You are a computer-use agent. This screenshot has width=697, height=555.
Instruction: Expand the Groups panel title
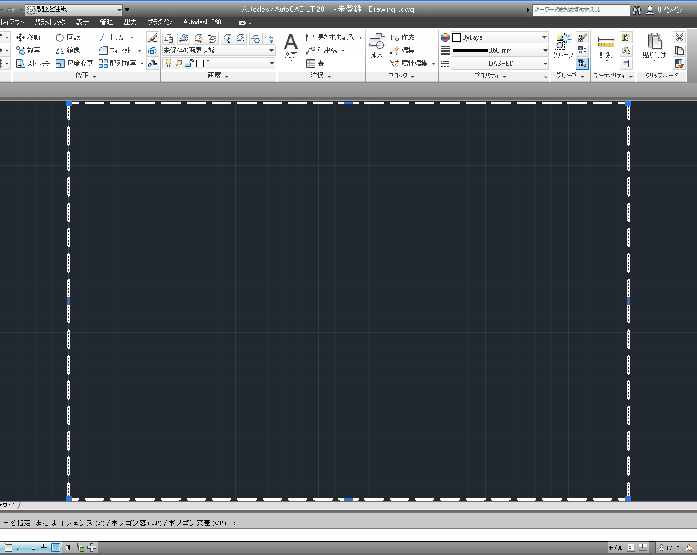click(570, 76)
